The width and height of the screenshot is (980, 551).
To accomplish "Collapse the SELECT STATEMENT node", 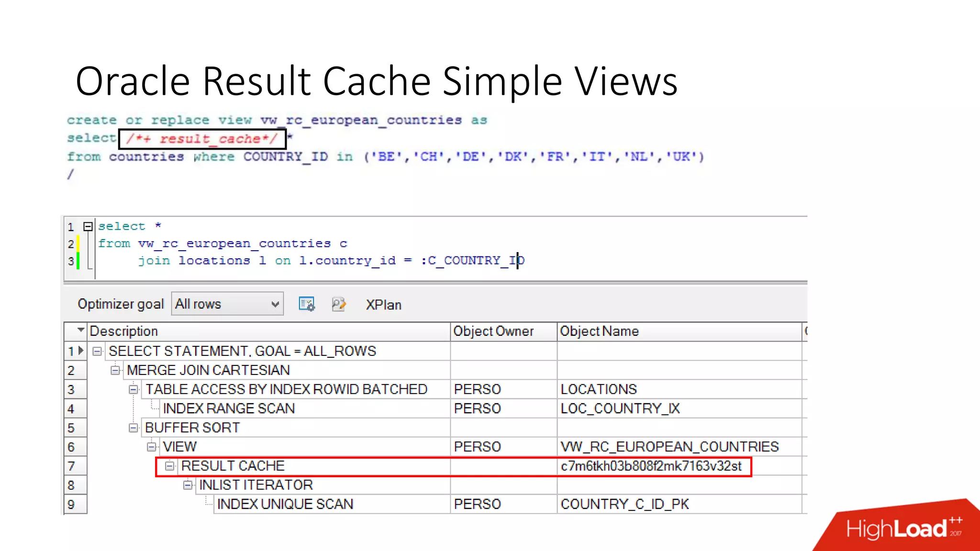I will [97, 351].
